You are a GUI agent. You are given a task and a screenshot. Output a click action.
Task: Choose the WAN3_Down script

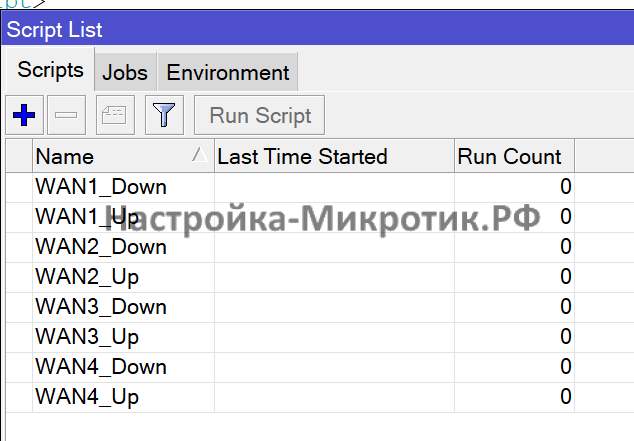point(101,306)
